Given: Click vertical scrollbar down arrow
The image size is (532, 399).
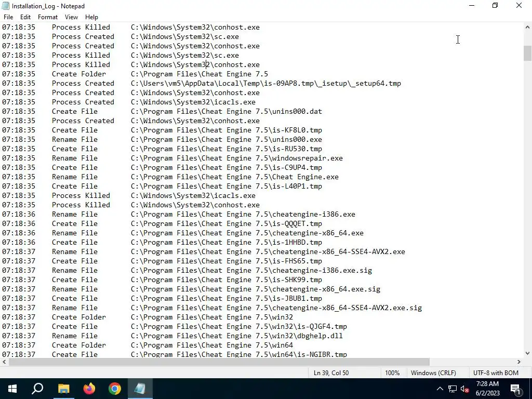Looking at the screenshot, I should pos(527,353).
